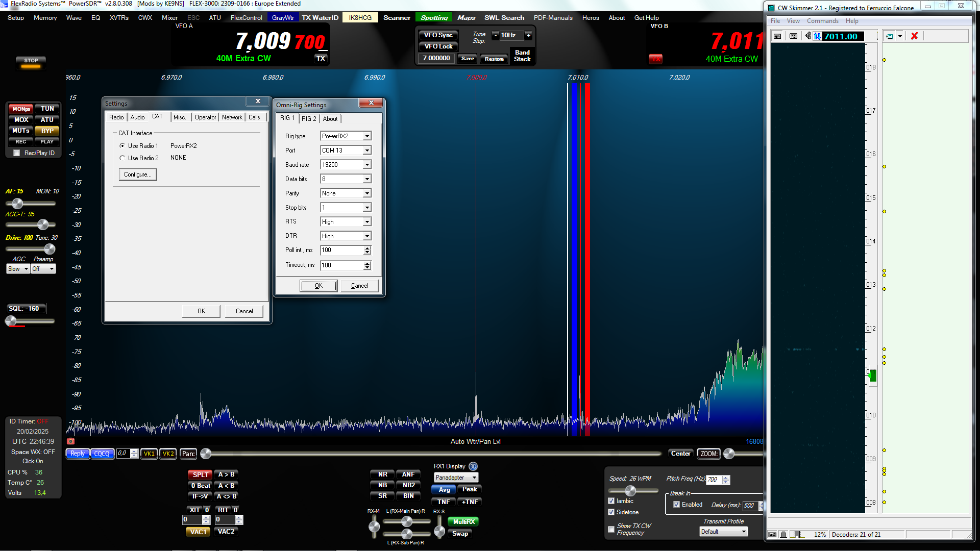The height and width of the screenshot is (551, 980).
Task: Uncheck the Iambic checkbox
Action: 611,501
